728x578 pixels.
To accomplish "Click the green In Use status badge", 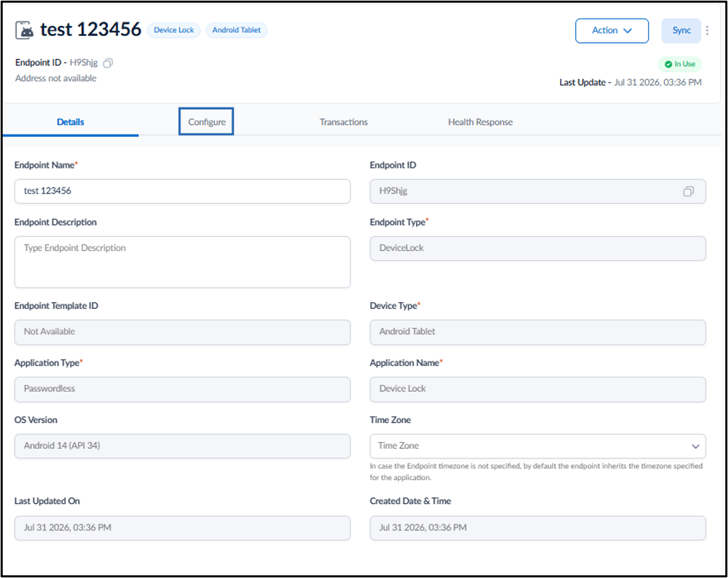I will tap(680, 64).
